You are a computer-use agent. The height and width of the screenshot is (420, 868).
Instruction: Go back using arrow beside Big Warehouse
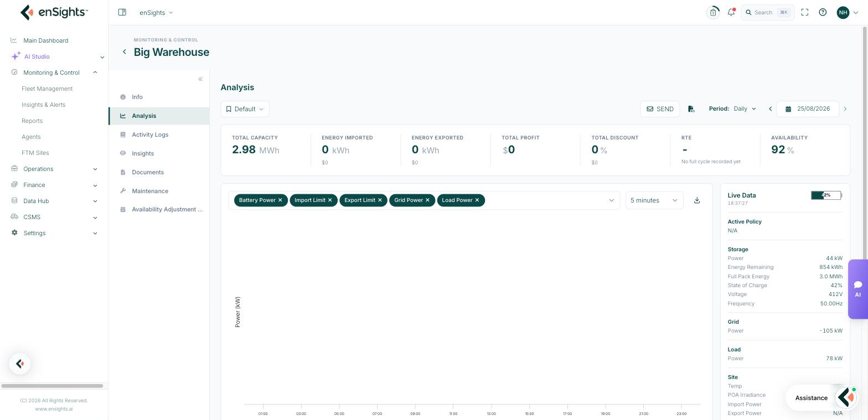tap(125, 52)
